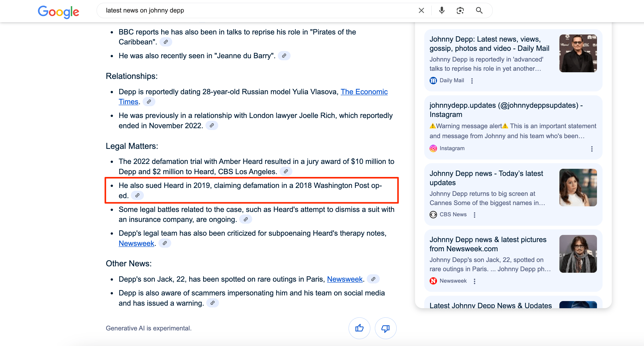644x346 pixels.
Task: Click the CBS News source favicon
Action: coord(433,214)
